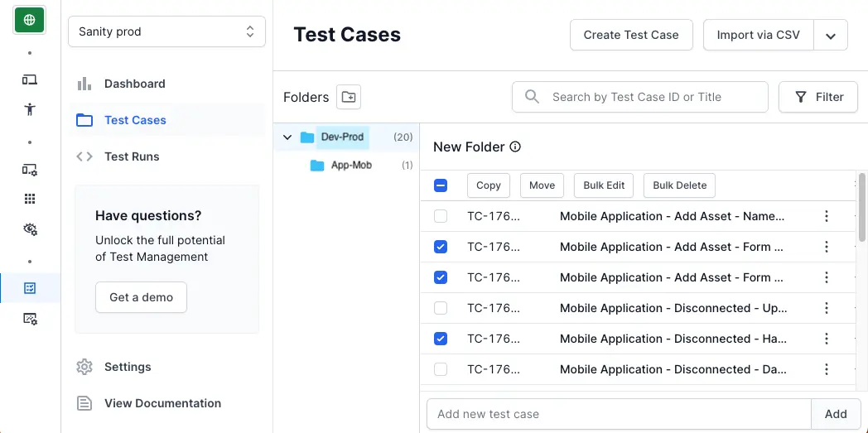The width and height of the screenshot is (868, 433).
Task: Go to Dashboard in the sidebar
Action: pos(134,84)
